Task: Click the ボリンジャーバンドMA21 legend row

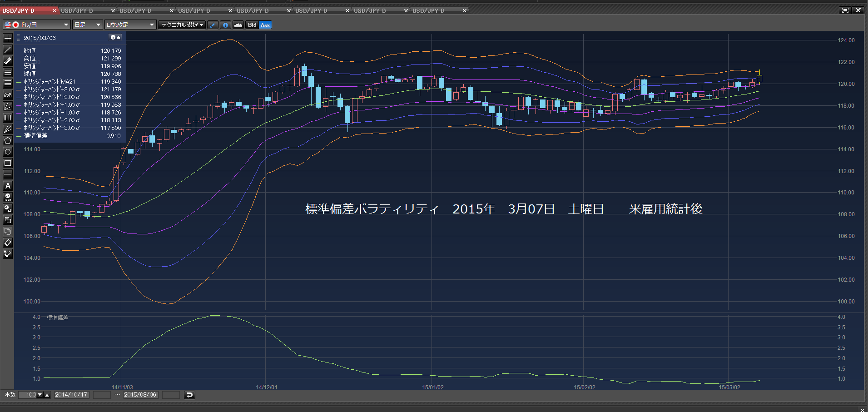Action: click(69, 82)
